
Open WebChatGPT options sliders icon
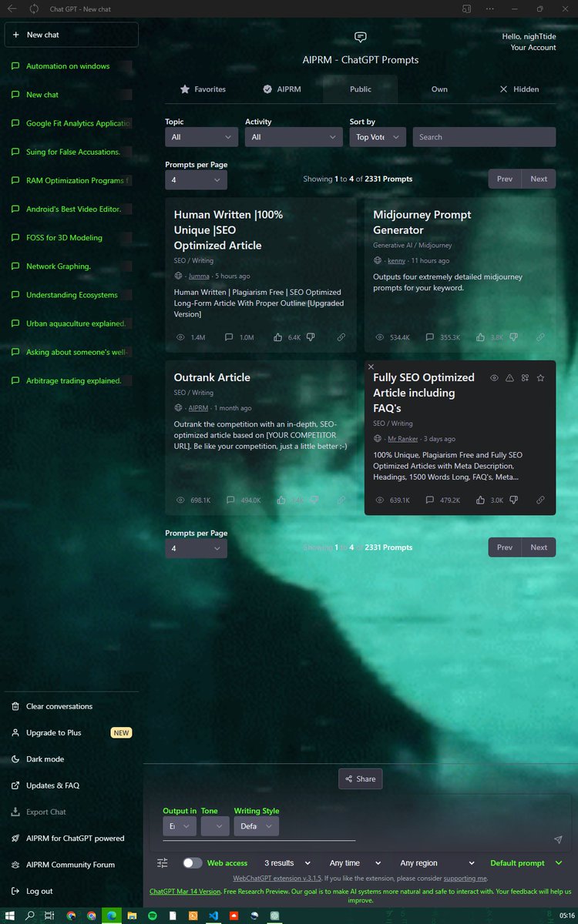(x=163, y=863)
